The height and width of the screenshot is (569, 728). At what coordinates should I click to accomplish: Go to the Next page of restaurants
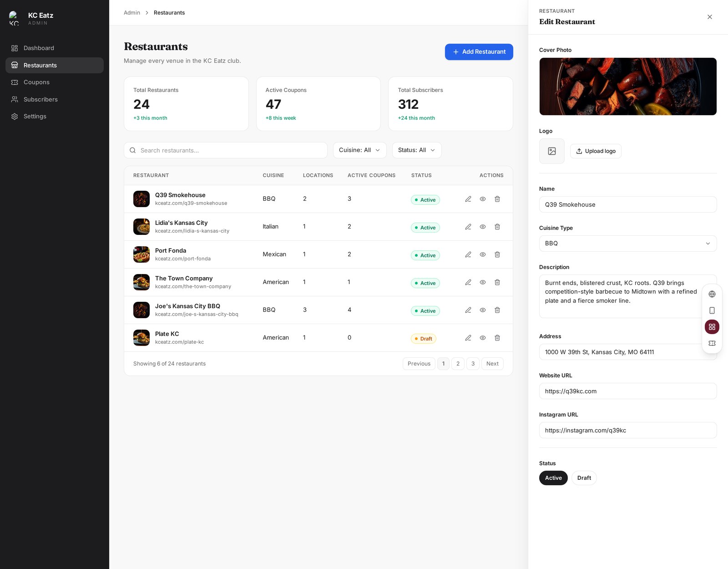[492, 364]
